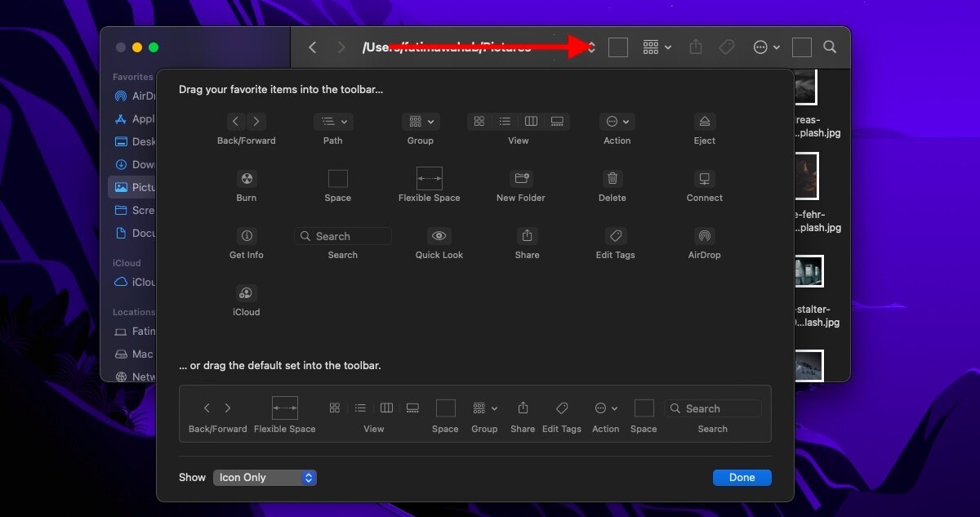Click the Eject toolbar icon
Viewport: 980px width, 517px height.
click(x=704, y=121)
